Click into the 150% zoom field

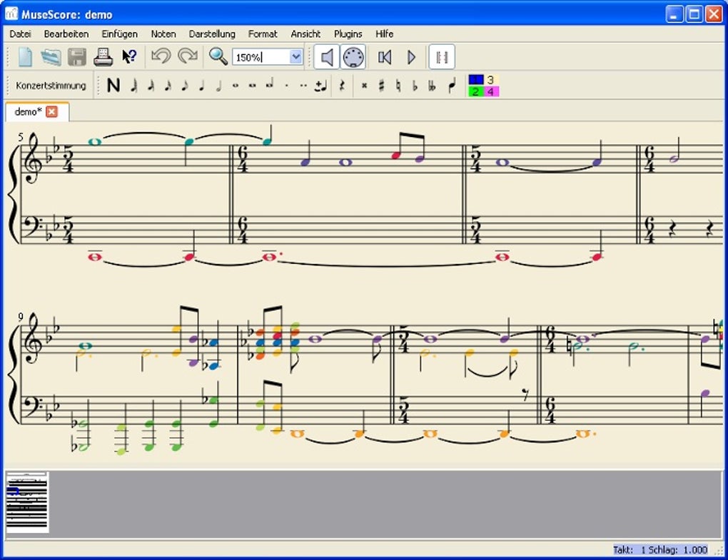[x=261, y=57]
